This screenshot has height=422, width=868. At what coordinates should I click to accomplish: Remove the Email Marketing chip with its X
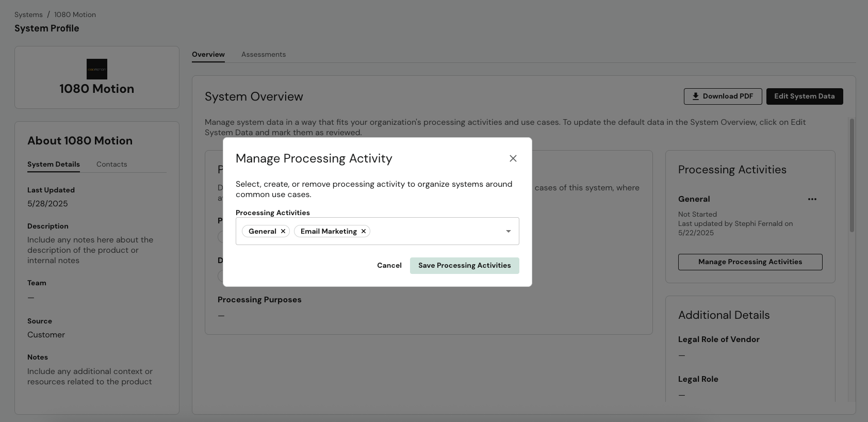(364, 231)
